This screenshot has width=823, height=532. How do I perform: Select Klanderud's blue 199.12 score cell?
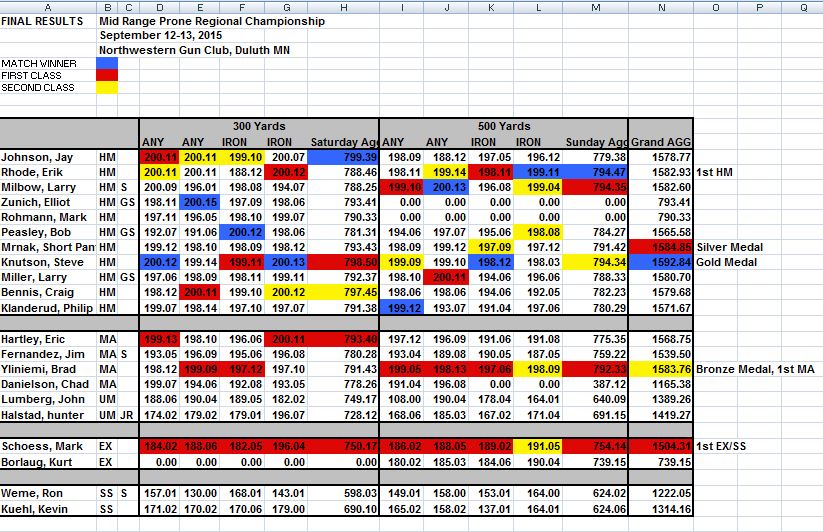(x=402, y=308)
